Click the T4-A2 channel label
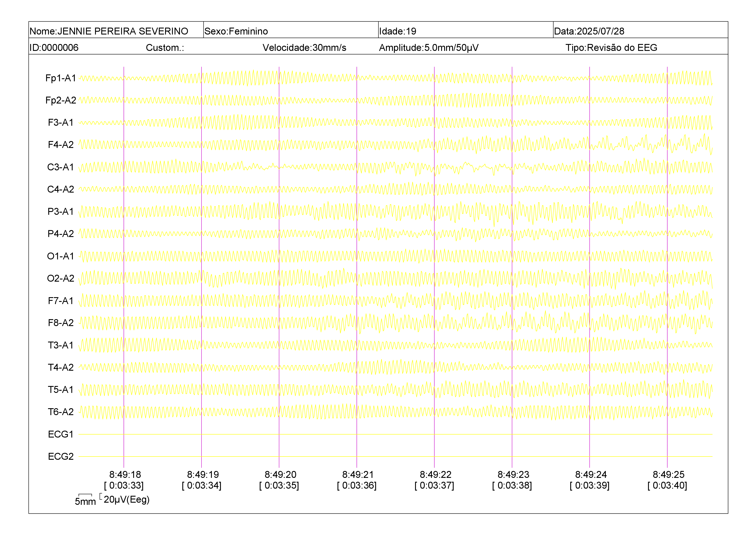 pyautogui.click(x=61, y=367)
